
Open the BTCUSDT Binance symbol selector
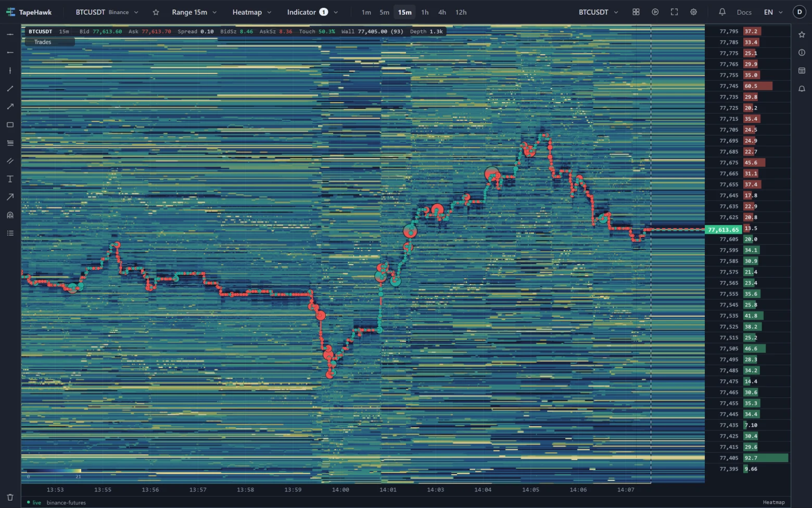tap(107, 12)
